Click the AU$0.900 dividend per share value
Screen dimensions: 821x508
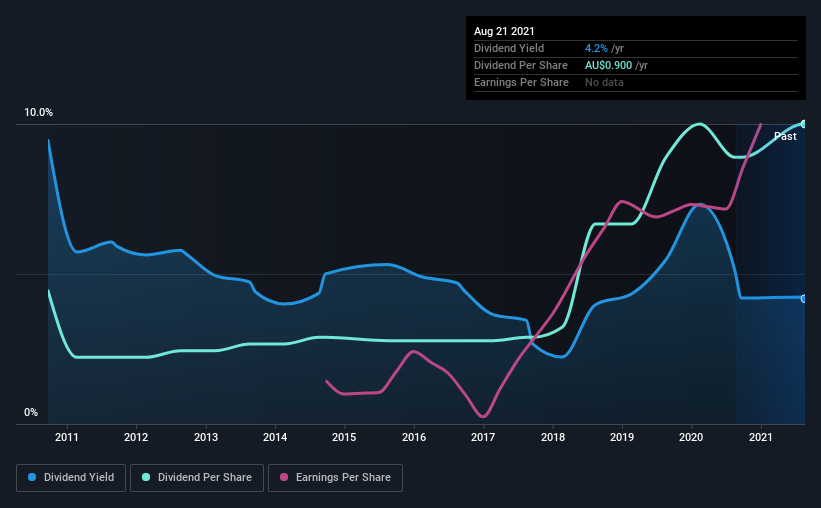click(608, 65)
